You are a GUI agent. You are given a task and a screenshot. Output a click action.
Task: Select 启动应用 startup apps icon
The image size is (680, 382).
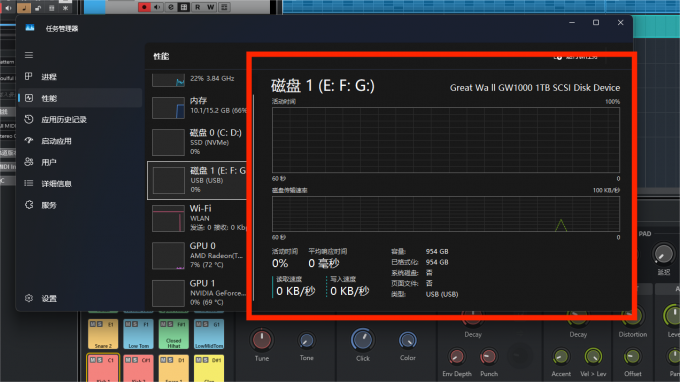coord(29,140)
